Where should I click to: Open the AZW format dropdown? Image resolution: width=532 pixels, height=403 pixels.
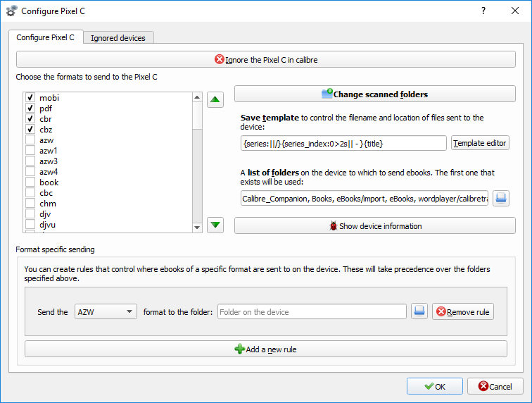(106, 311)
